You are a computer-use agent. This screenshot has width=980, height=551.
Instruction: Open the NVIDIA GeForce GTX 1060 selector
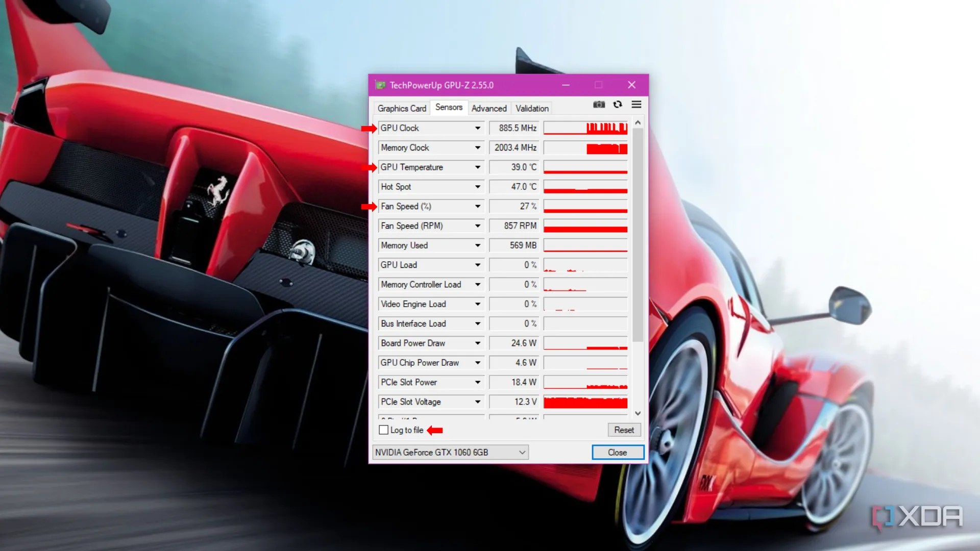[521, 452]
